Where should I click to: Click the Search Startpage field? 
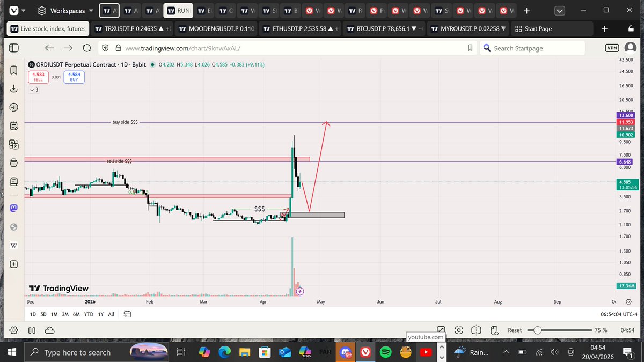pos(533,48)
